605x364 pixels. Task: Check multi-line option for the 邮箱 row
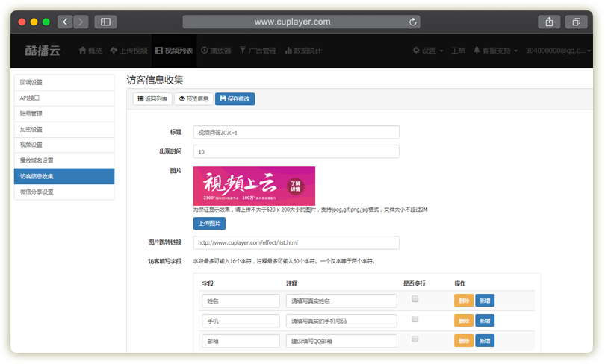click(x=415, y=339)
